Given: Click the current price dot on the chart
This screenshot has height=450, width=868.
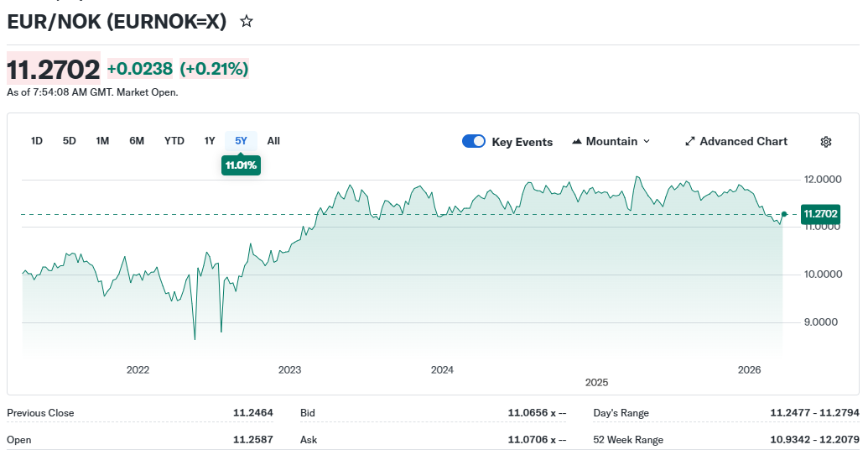Looking at the screenshot, I should [x=784, y=214].
